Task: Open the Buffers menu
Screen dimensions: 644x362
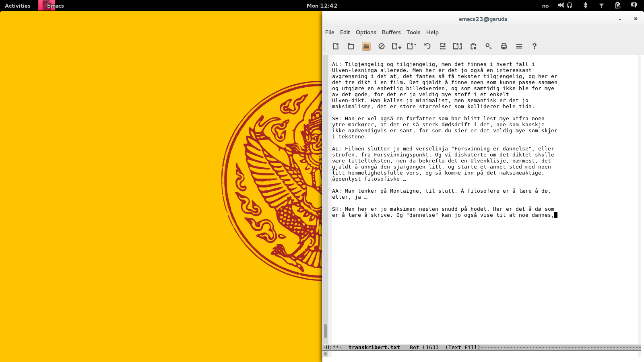Action: (391, 32)
